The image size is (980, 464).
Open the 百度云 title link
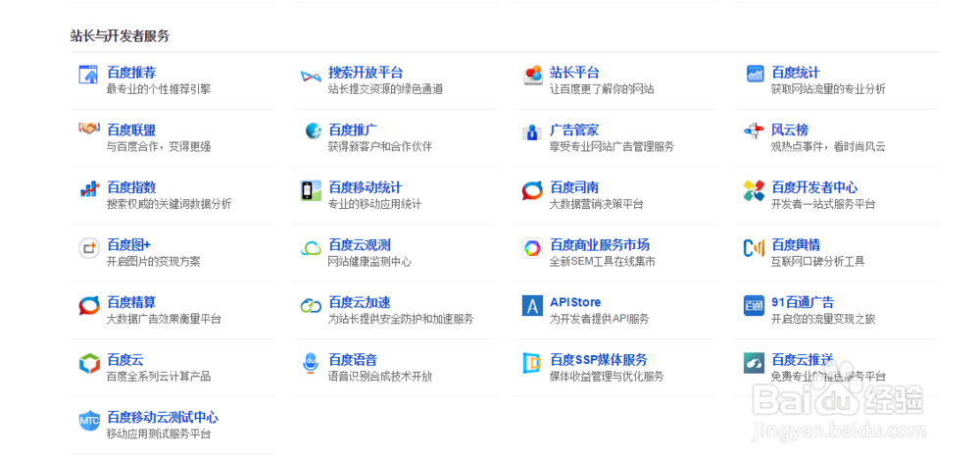pos(125,360)
